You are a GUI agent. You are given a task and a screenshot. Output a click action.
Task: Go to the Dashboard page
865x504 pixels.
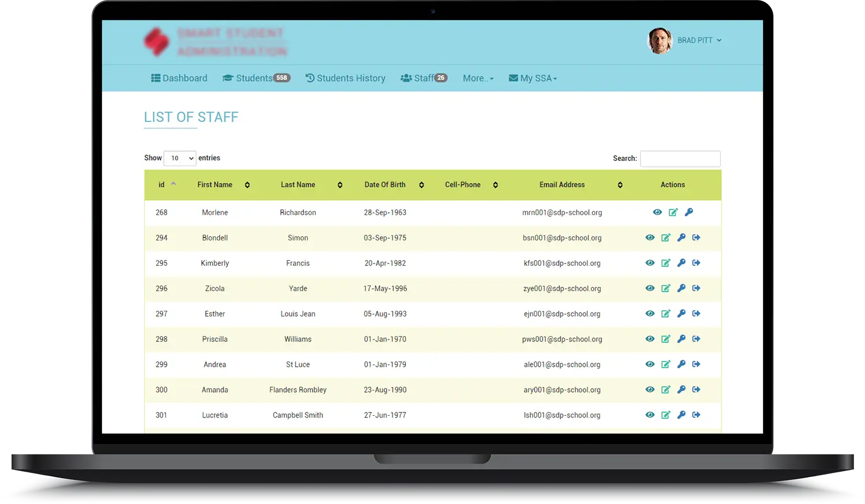pos(179,78)
